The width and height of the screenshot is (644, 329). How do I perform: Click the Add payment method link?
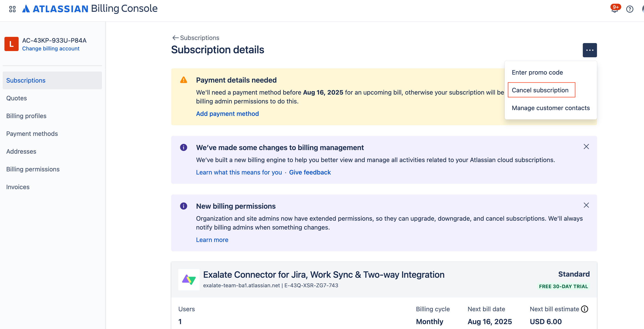click(227, 114)
